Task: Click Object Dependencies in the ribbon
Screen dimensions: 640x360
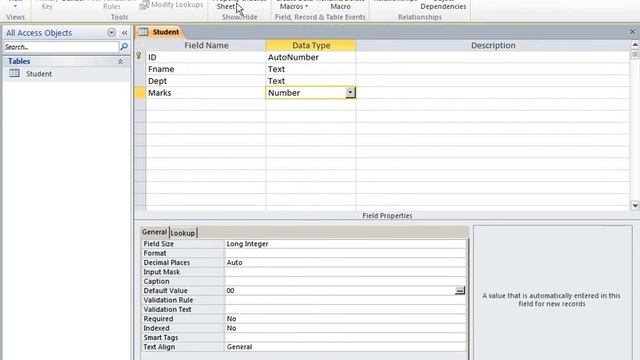Action: coord(443,5)
